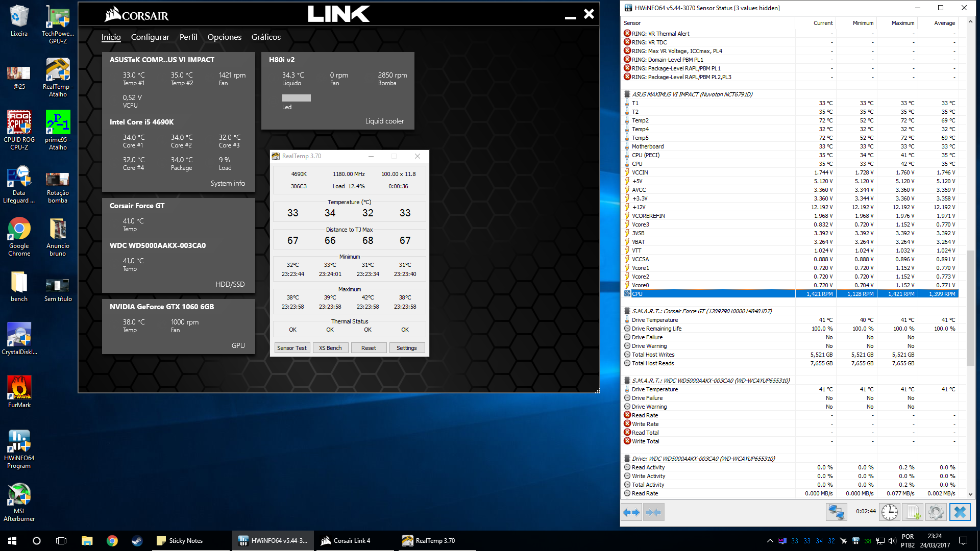
Task: Open File Explorer from taskbar
Action: click(87, 541)
